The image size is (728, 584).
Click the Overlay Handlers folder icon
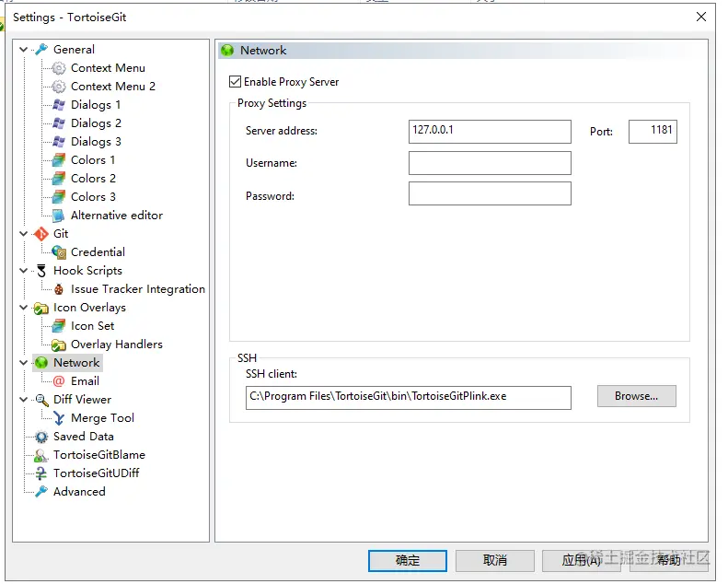59,345
